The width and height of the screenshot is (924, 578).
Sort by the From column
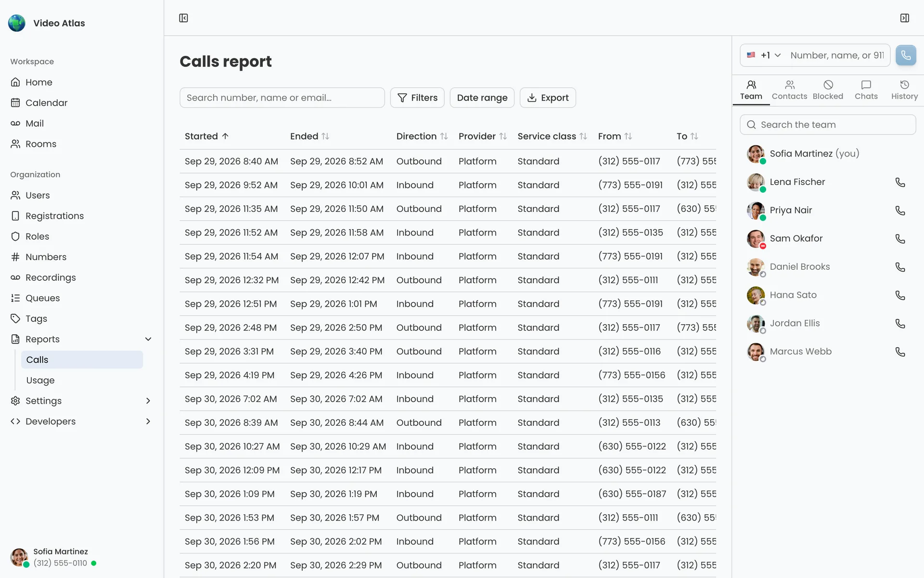tap(615, 136)
